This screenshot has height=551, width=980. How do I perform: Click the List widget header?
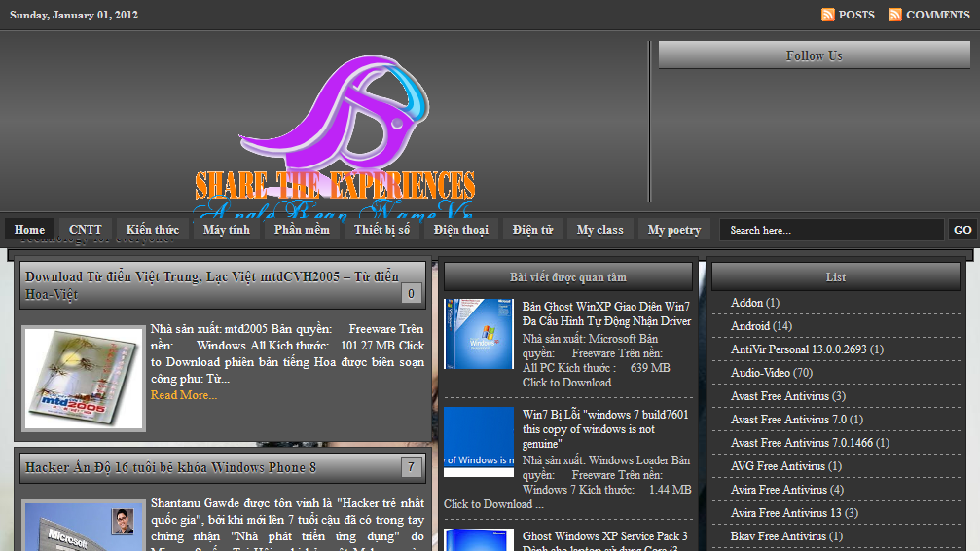[x=836, y=276]
